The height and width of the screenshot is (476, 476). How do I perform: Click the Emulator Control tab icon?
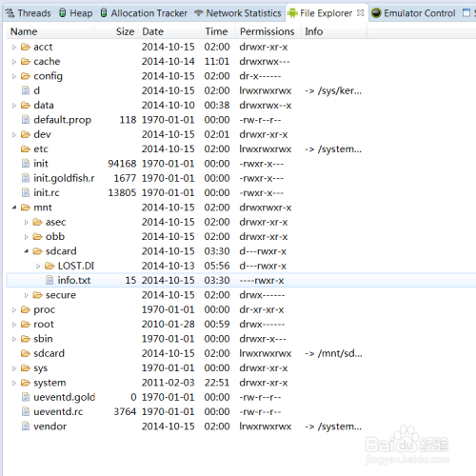pos(376,13)
